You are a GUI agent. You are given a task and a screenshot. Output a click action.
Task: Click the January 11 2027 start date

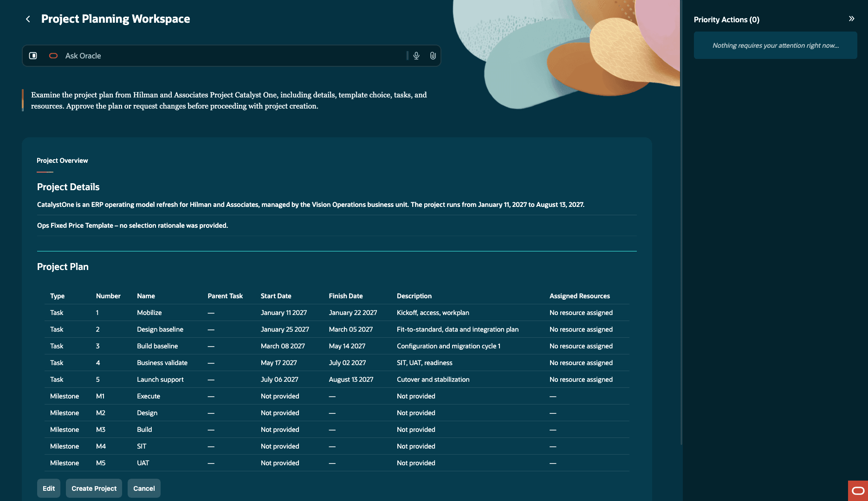pos(284,313)
